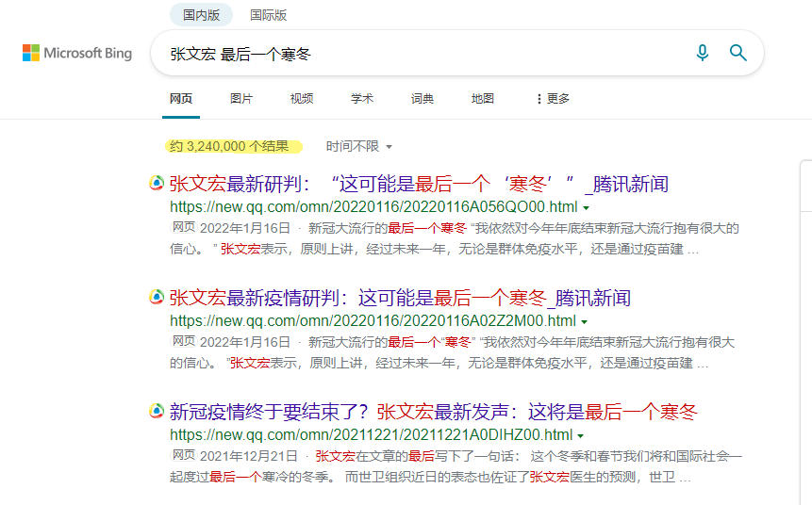
Task: Click the URL ending 20220116A056QO00.html
Action: click(x=373, y=207)
